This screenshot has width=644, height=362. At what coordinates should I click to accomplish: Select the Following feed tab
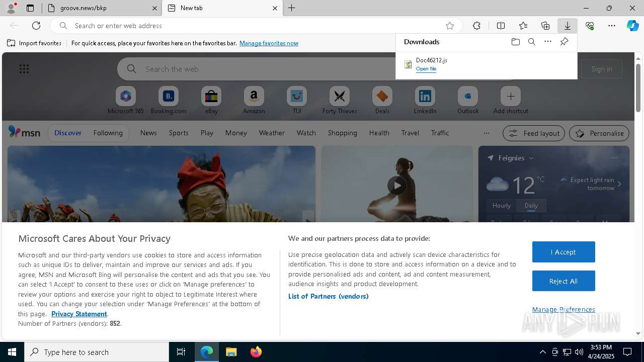108,133
